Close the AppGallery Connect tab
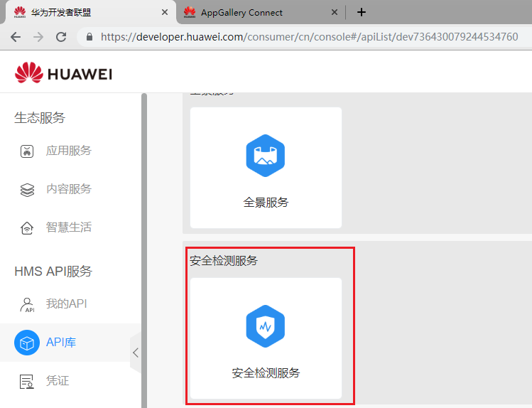This screenshot has width=532, height=408. click(335, 12)
